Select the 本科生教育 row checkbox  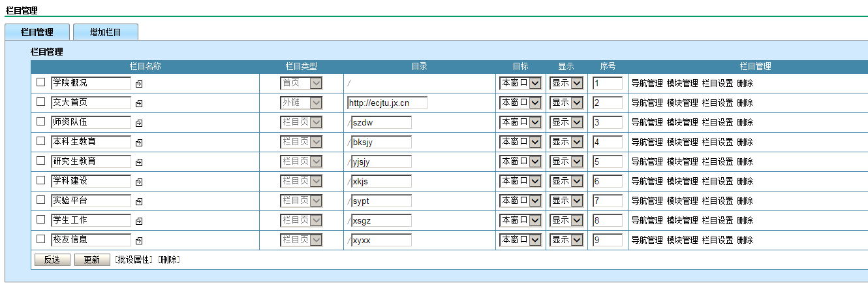click(41, 141)
